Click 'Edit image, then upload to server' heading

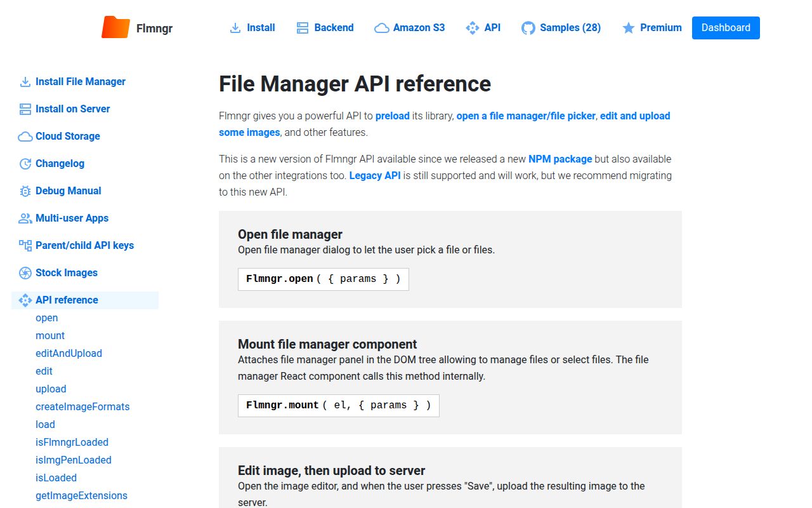(331, 471)
